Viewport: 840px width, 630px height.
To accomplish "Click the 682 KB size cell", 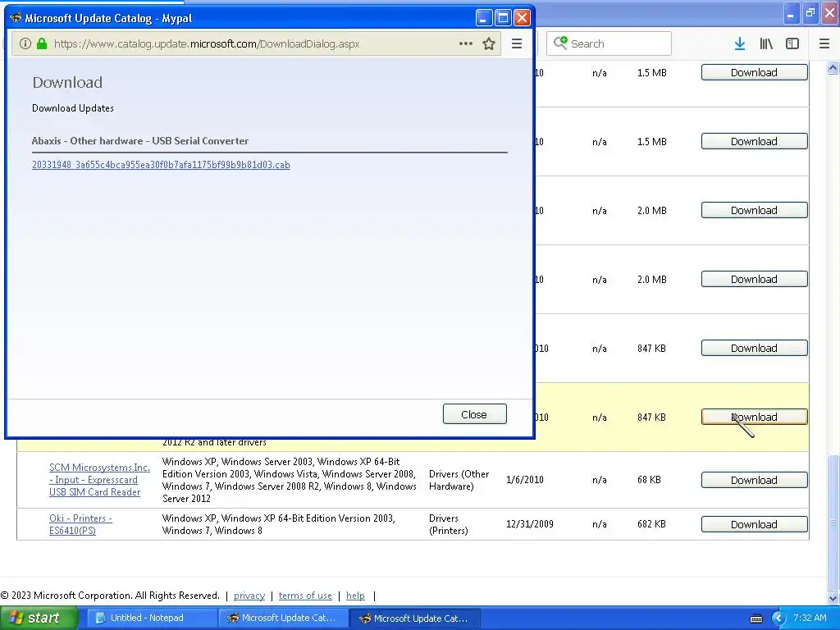I will coord(651,524).
